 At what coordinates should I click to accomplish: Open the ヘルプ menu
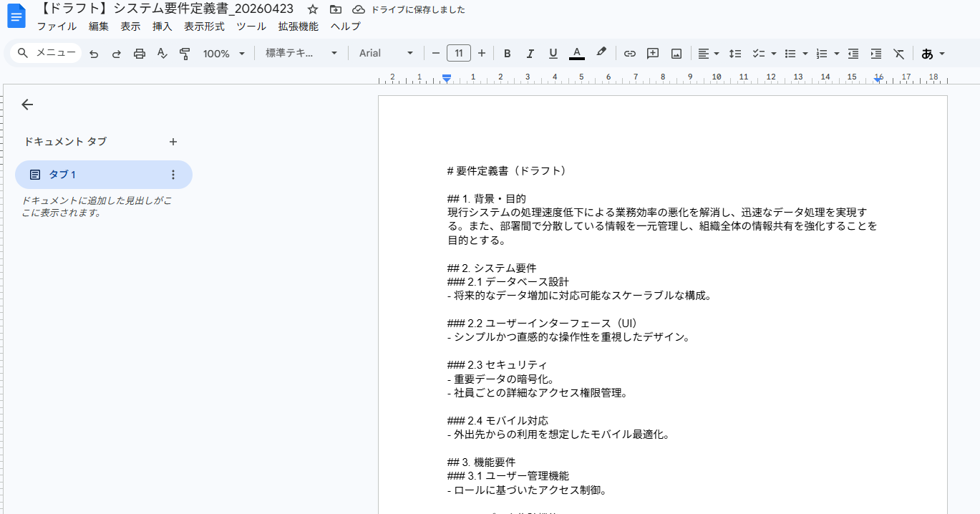coord(345,26)
